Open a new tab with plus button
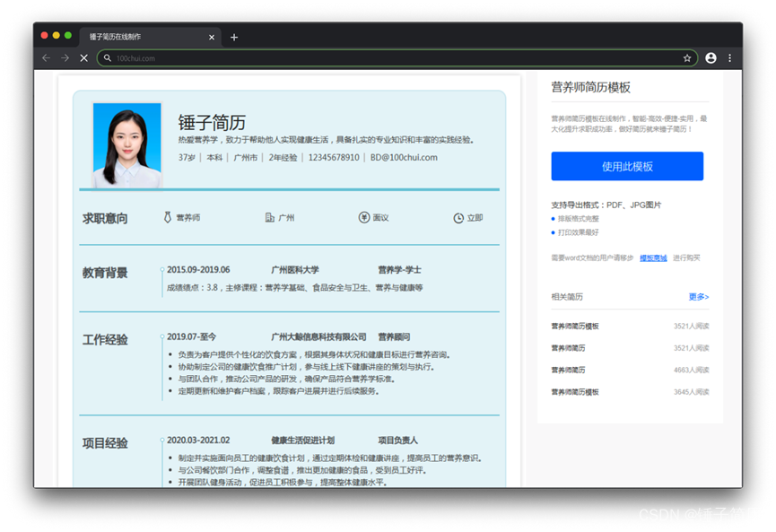The height and width of the screenshot is (532, 776). [234, 37]
